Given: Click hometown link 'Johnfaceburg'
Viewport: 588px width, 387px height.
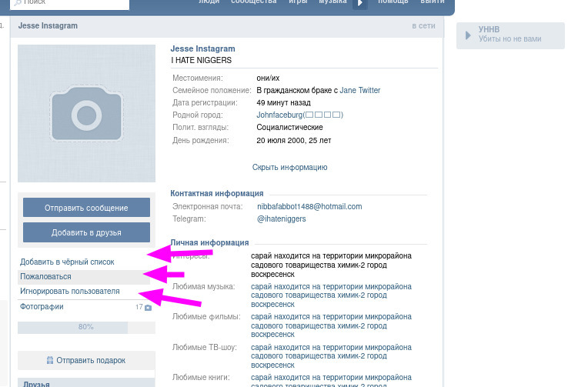Looking at the screenshot, I should pos(299,115).
